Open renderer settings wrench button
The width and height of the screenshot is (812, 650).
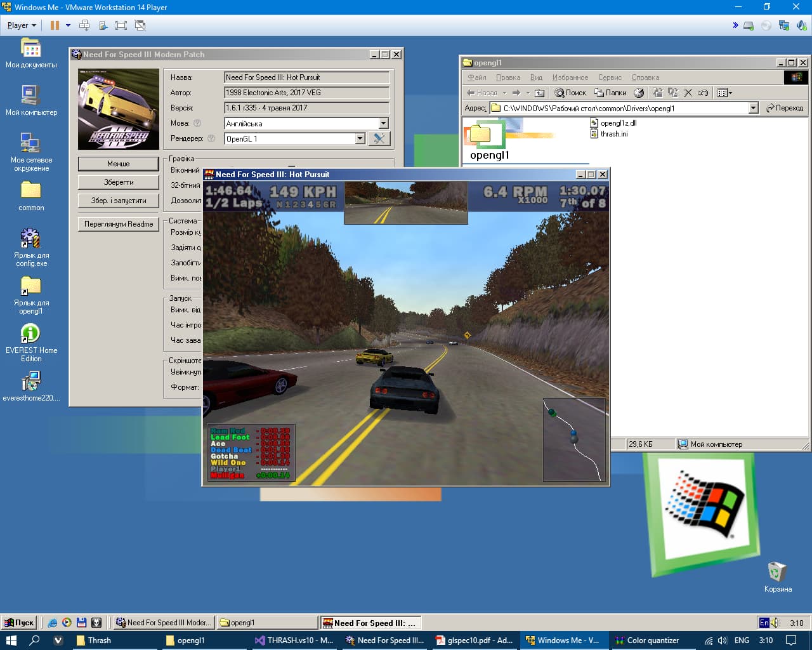[x=379, y=138]
